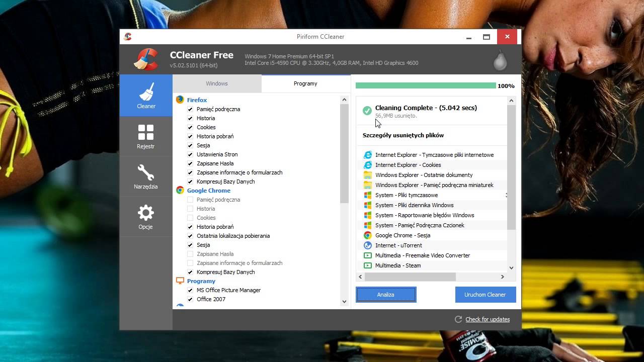Click the green 100% progress bar
Screen dimensions: 644x362
tap(426, 85)
